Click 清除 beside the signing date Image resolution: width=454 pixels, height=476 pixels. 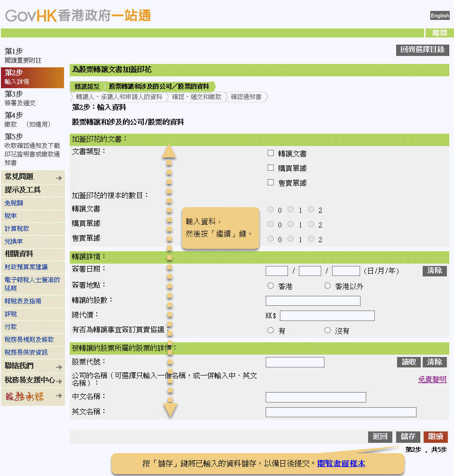(x=434, y=271)
